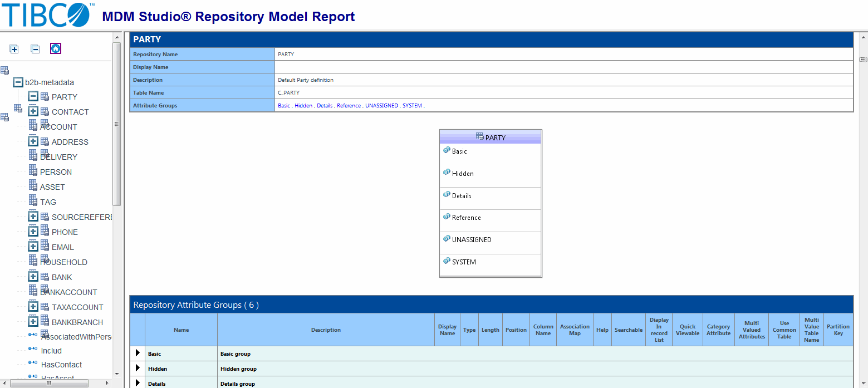Open the Includ relationship
This screenshot has height=388, width=868.
(51, 351)
